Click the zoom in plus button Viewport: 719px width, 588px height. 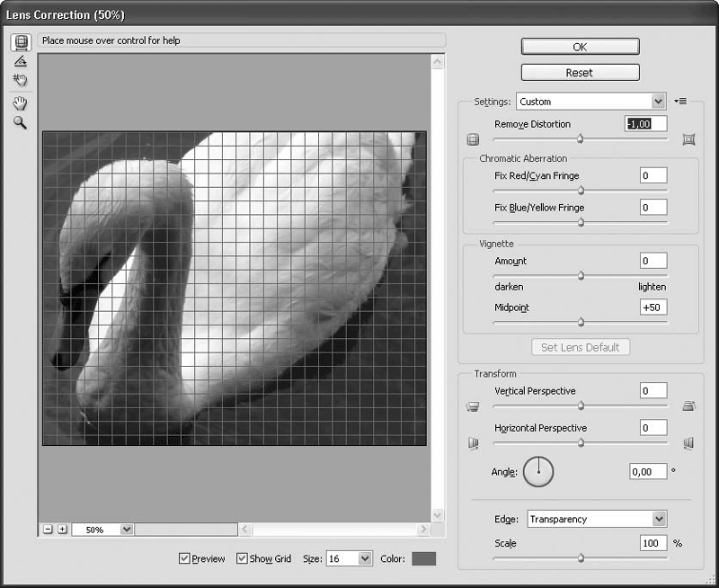pyautogui.click(x=62, y=530)
